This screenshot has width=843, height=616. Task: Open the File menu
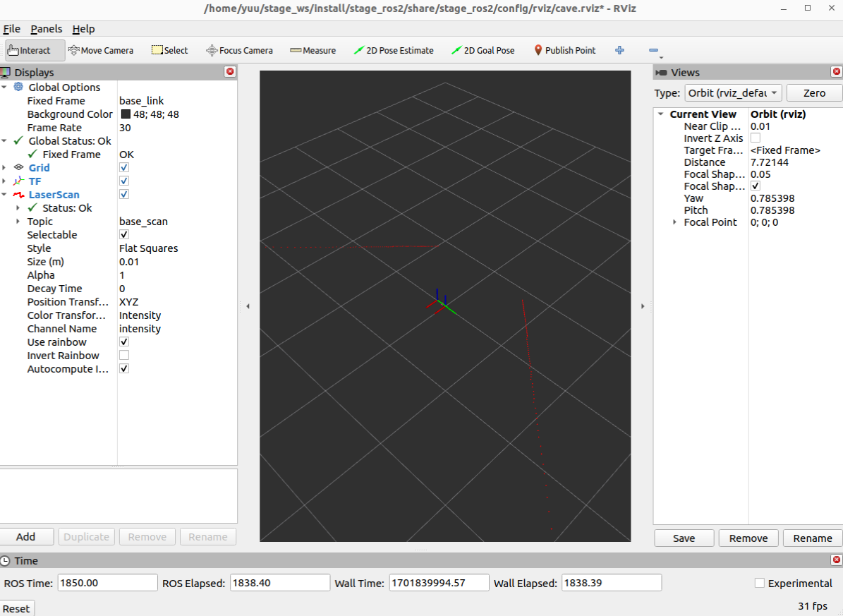[11, 28]
